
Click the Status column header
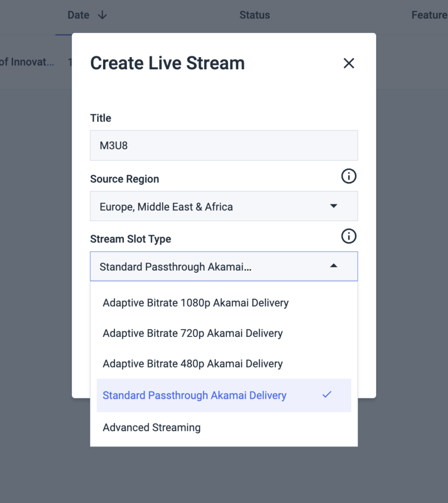pyautogui.click(x=254, y=15)
